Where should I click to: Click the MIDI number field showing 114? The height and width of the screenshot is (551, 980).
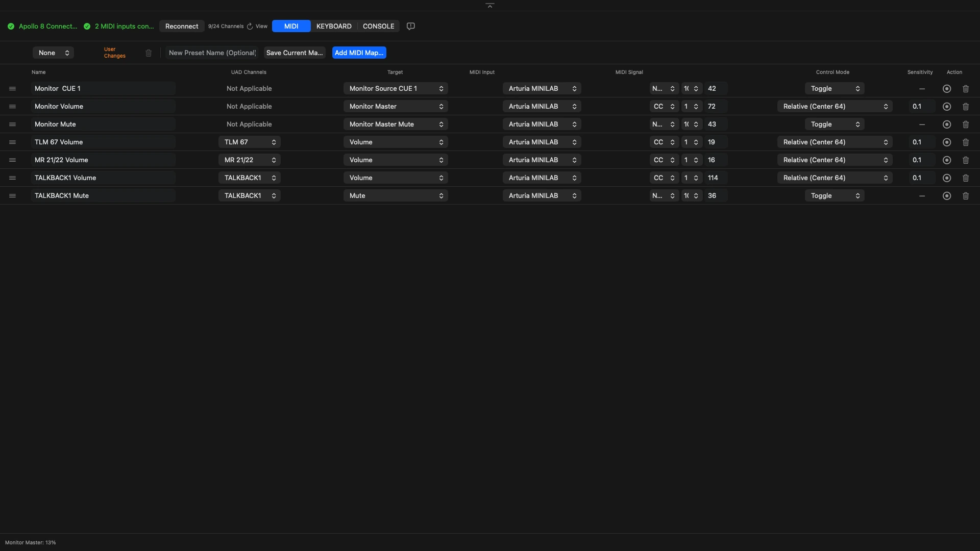(x=716, y=178)
